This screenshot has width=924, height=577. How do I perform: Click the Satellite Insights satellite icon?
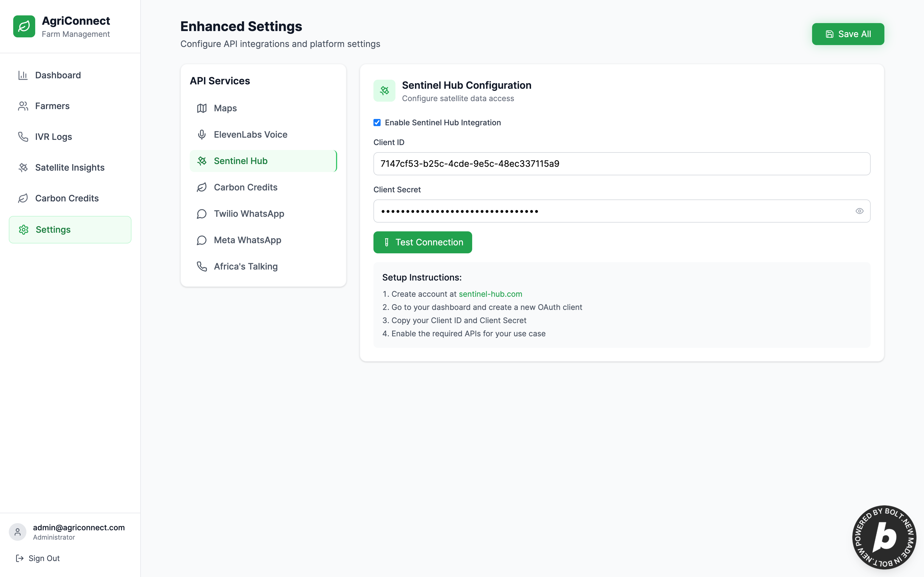point(23,168)
